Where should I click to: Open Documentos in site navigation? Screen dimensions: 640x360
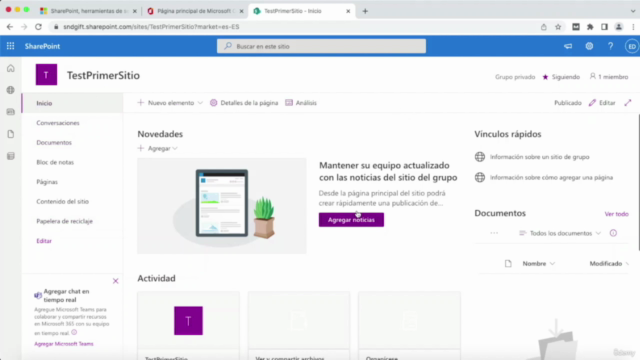coord(54,142)
